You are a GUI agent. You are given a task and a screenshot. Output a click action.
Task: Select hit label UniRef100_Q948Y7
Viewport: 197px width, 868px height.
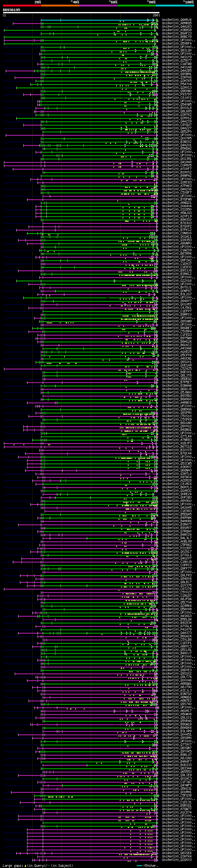(176, 301)
